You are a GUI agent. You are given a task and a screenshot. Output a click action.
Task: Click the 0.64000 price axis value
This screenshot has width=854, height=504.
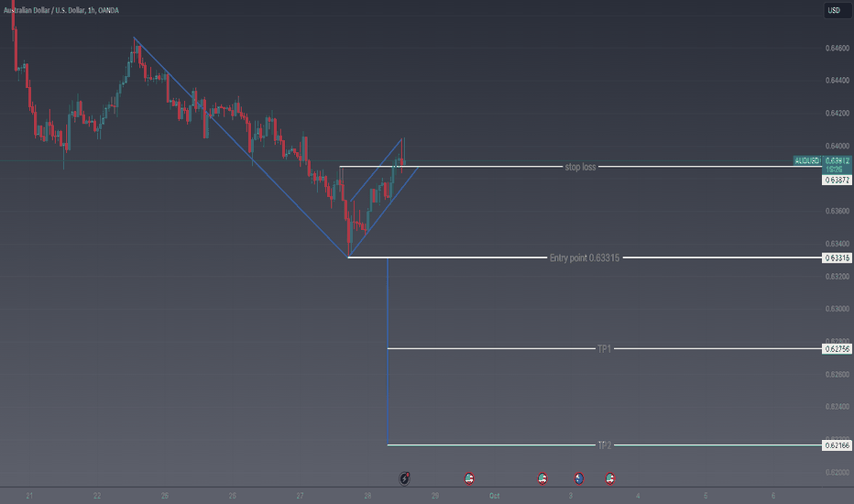coord(838,146)
